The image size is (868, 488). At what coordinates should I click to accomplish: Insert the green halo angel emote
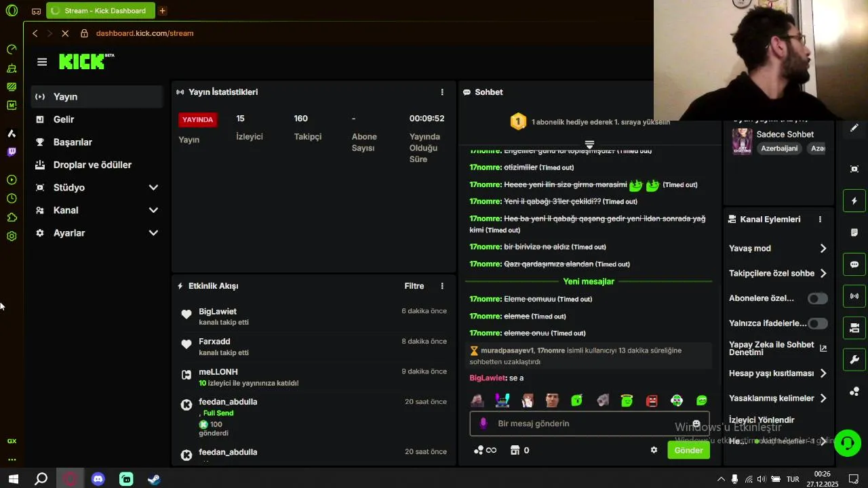tap(627, 401)
